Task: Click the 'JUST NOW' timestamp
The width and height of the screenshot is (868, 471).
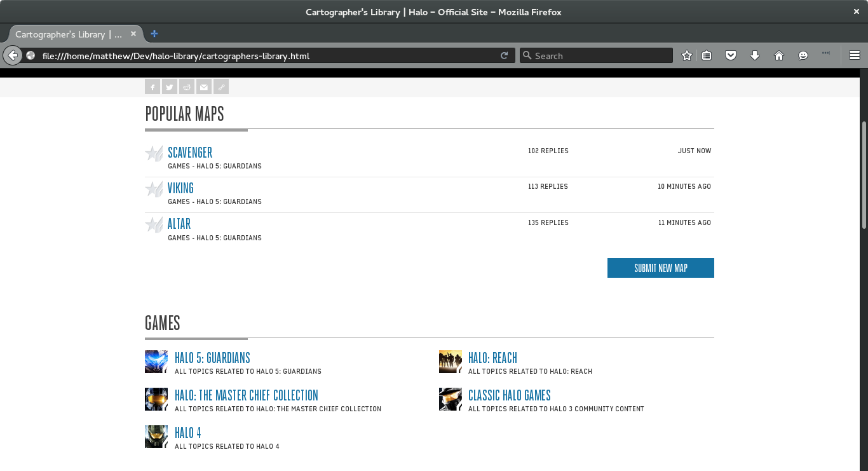Action: [695, 151]
